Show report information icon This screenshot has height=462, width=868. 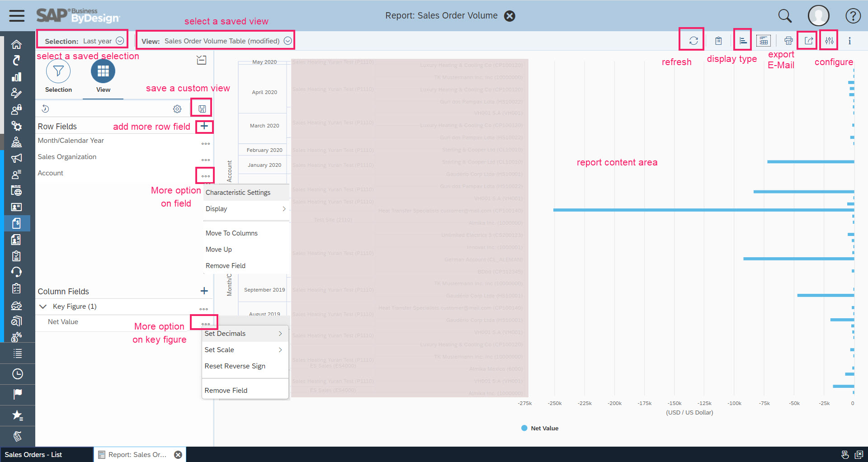849,41
